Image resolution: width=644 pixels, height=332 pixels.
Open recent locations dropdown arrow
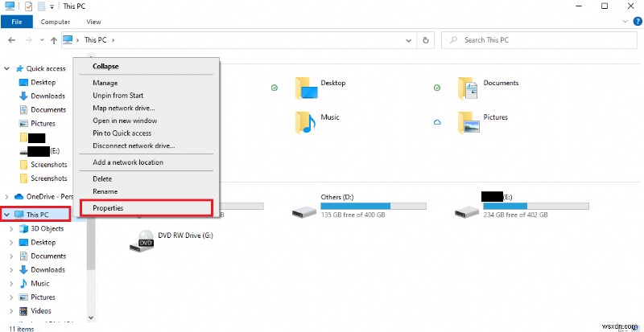tap(42, 40)
